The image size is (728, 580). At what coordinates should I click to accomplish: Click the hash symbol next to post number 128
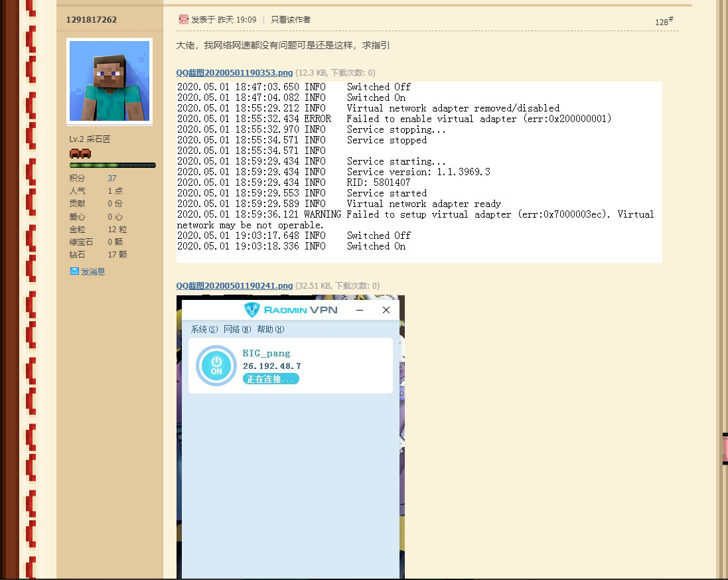pos(670,19)
